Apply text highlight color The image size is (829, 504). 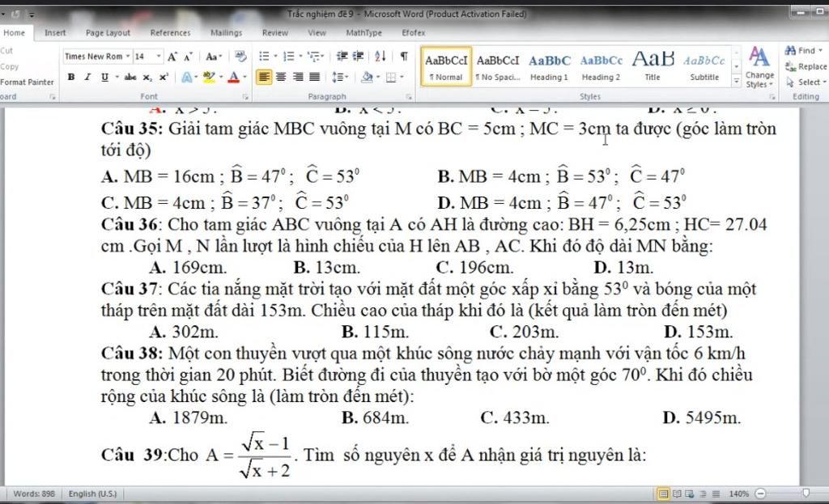(209, 78)
